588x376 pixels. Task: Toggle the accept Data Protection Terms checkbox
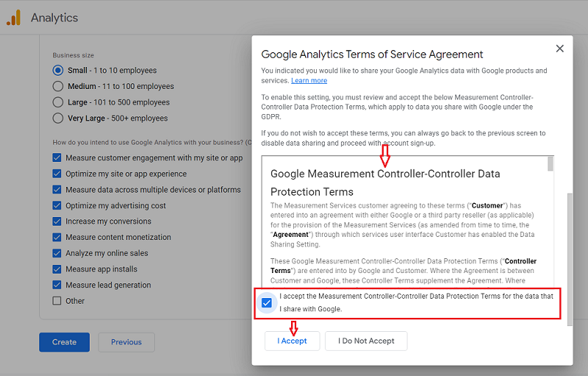click(x=267, y=303)
